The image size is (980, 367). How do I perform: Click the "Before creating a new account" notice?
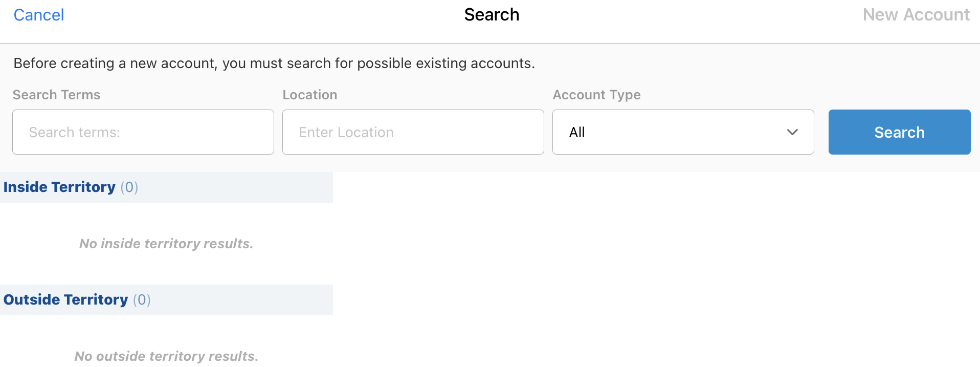(274, 63)
